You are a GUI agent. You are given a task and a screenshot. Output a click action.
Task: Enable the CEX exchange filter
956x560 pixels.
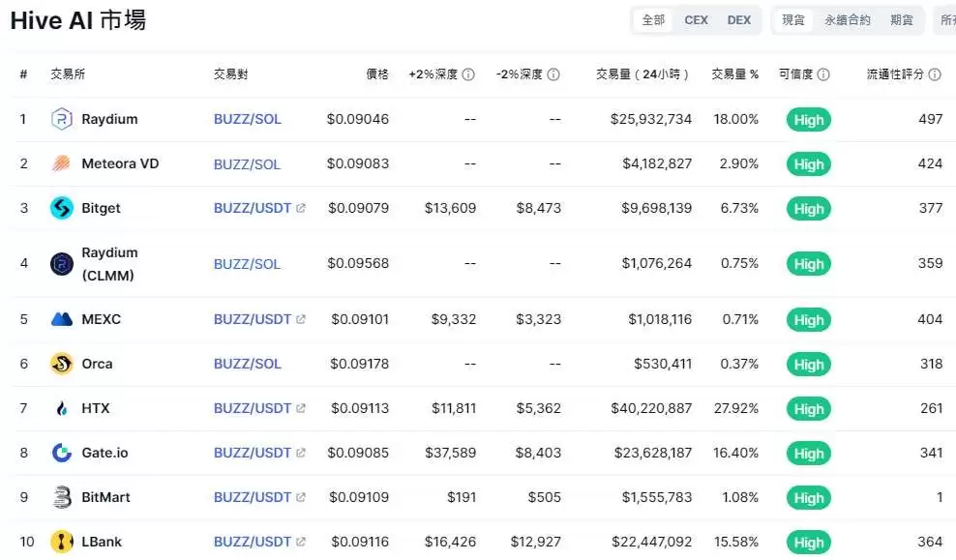tap(696, 19)
